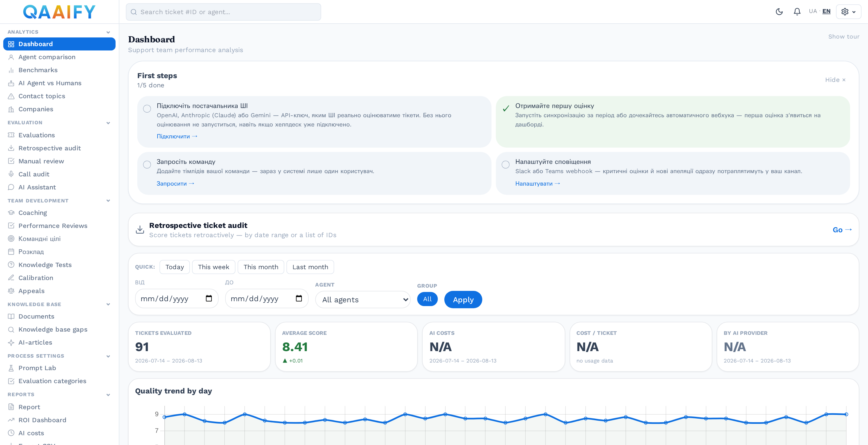This screenshot has width=868, height=445.
Task: Toggle the All group filter pill
Action: pos(427,299)
